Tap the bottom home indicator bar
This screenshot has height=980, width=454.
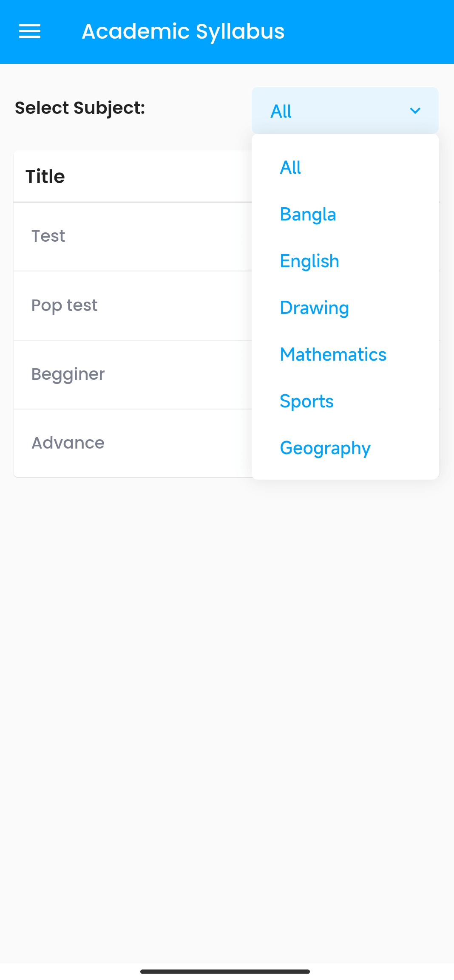pyautogui.click(x=225, y=972)
